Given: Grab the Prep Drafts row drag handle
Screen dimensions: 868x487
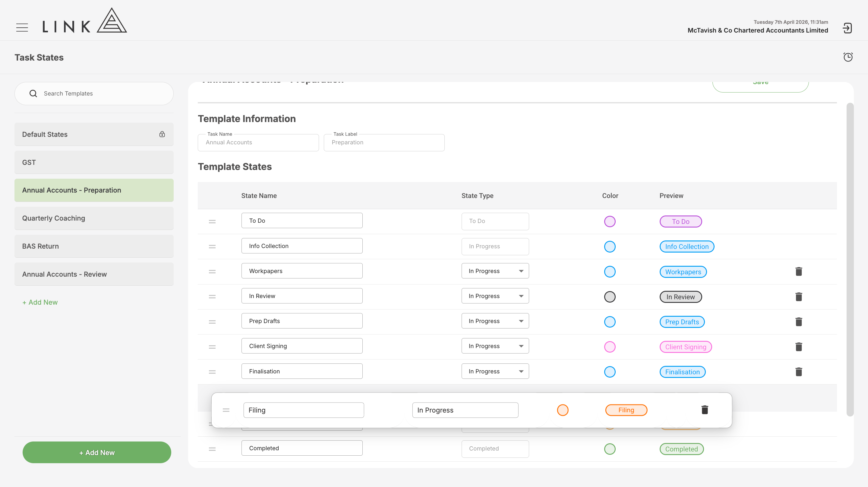Looking at the screenshot, I should (x=212, y=322).
